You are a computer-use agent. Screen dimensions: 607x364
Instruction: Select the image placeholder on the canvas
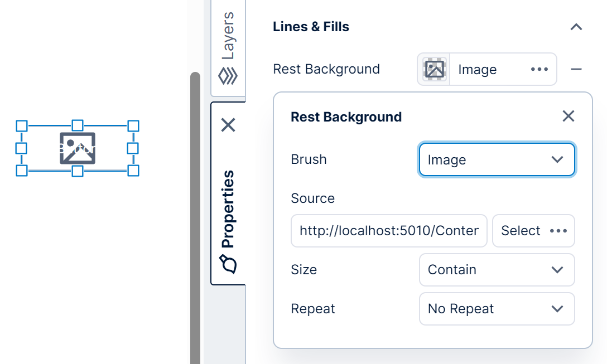(77, 149)
